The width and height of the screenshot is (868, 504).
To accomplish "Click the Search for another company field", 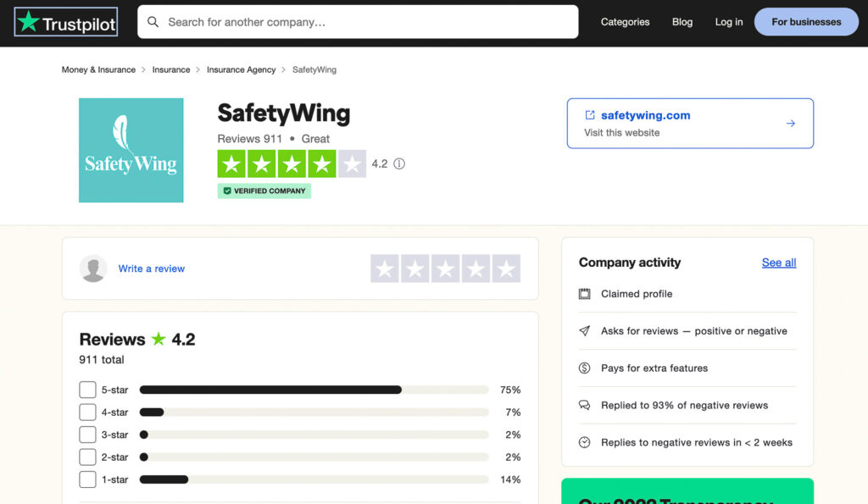I will pyautogui.click(x=358, y=22).
